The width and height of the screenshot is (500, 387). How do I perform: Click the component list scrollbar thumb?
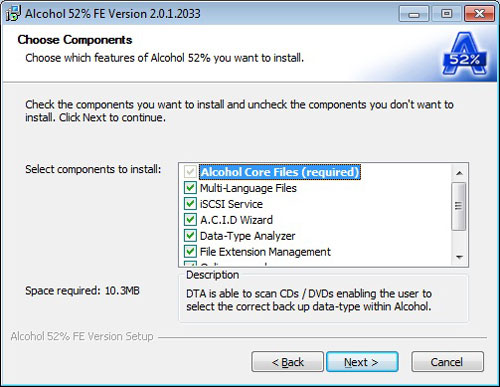pyautogui.click(x=459, y=206)
